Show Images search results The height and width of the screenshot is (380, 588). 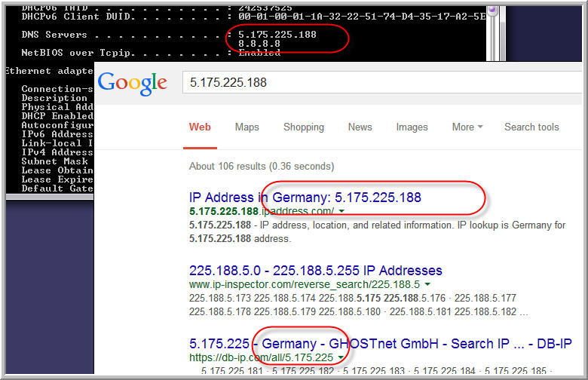(x=412, y=127)
